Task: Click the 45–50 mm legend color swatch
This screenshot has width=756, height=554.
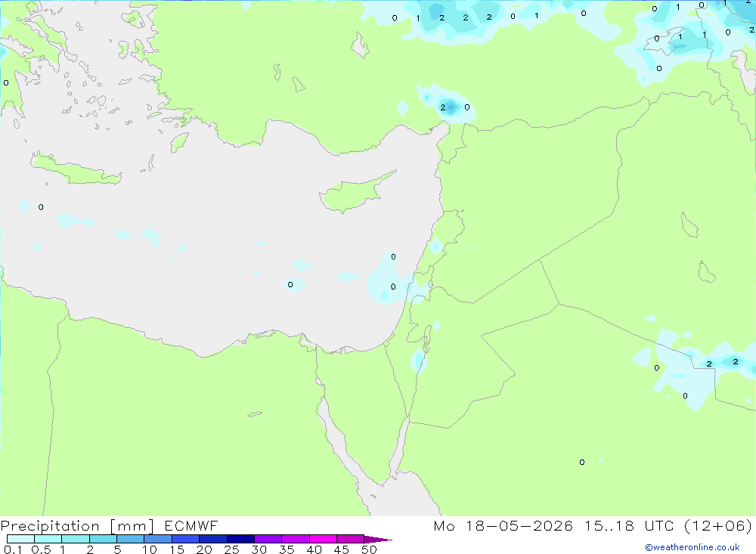Action: (x=351, y=539)
